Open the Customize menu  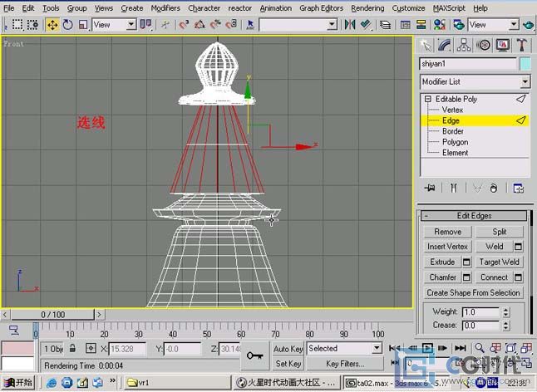(x=408, y=7)
